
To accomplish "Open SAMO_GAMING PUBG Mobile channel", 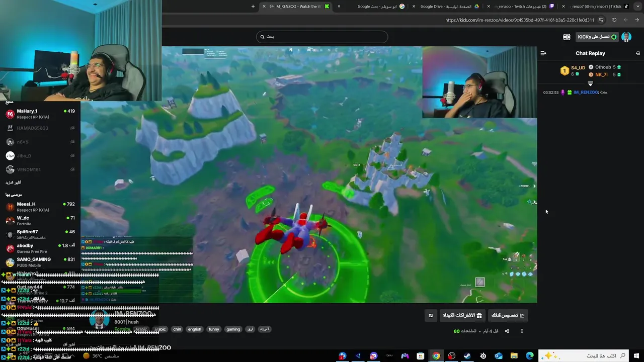I will coord(40,262).
